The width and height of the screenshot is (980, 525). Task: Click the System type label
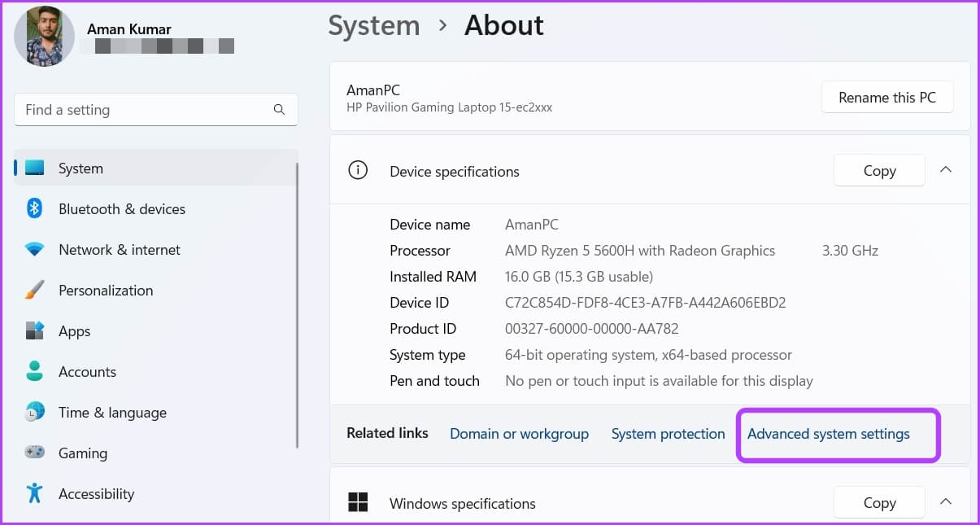428,355
